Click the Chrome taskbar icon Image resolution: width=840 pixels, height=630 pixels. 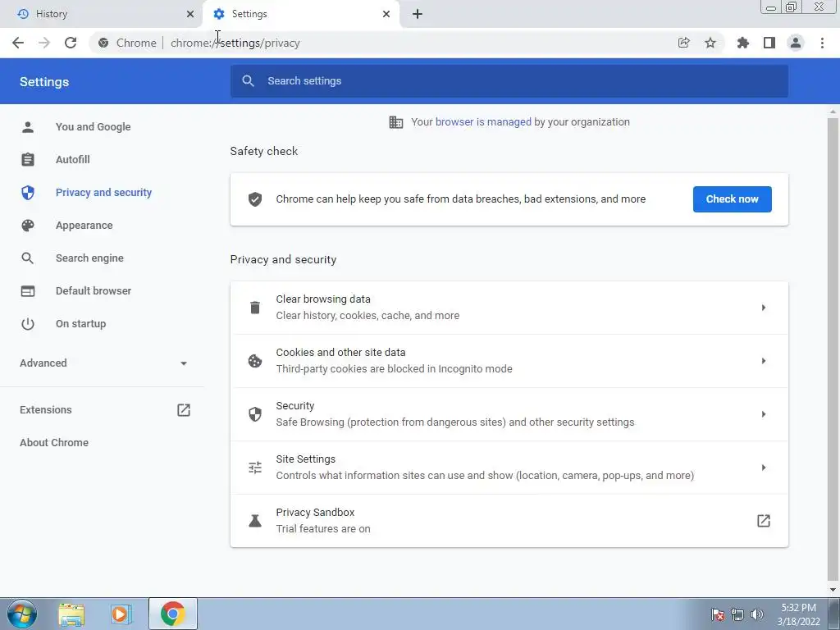pos(172,614)
